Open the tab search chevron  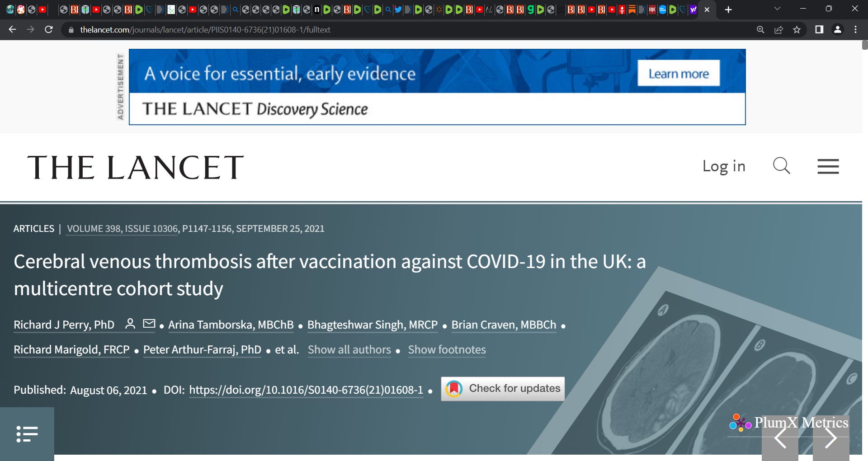pos(777,9)
